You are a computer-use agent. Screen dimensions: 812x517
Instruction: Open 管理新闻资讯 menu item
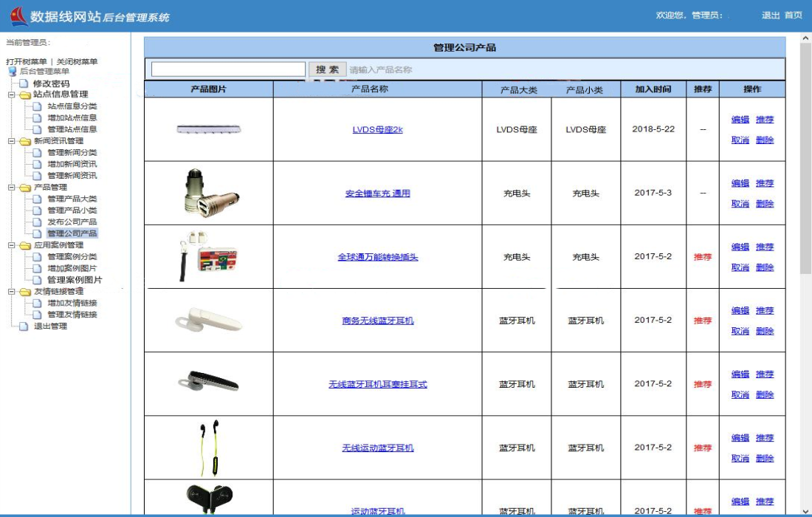click(72, 176)
